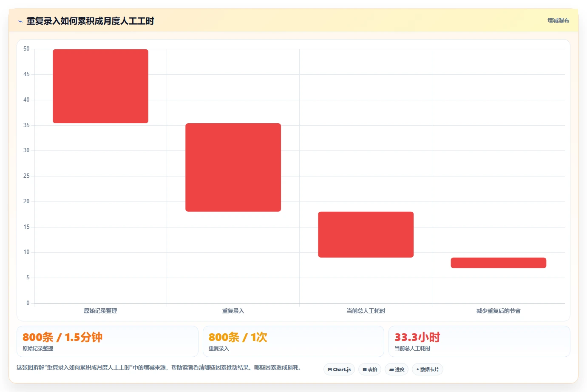Click the description sentence starting with 这张图拆解
The image size is (587, 392).
[x=160, y=367]
